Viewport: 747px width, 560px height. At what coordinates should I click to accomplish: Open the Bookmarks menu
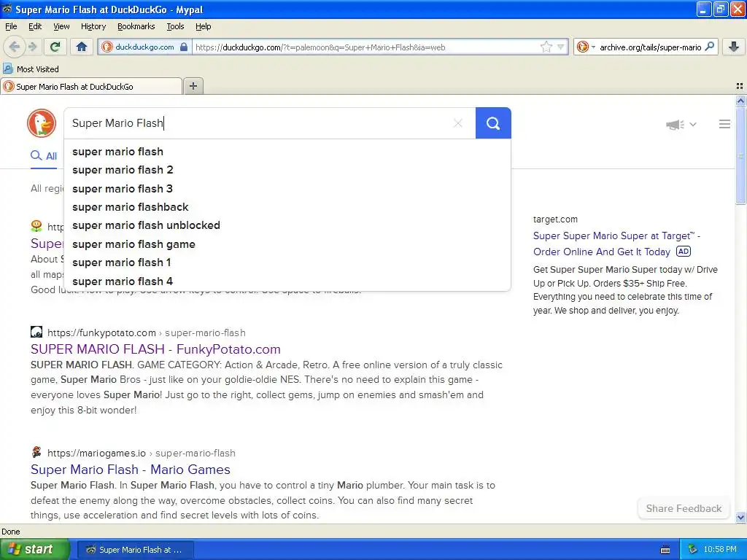pyautogui.click(x=136, y=27)
